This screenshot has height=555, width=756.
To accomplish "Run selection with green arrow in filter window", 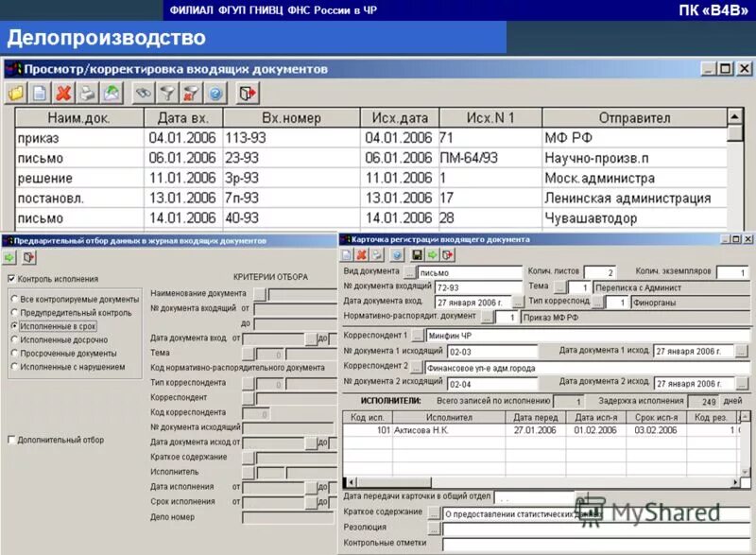I will click(9, 257).
